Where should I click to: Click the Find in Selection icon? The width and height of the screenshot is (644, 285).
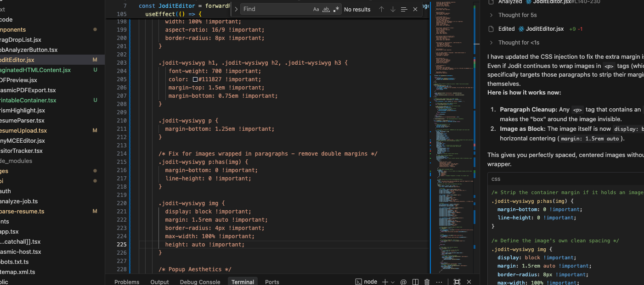404,9
